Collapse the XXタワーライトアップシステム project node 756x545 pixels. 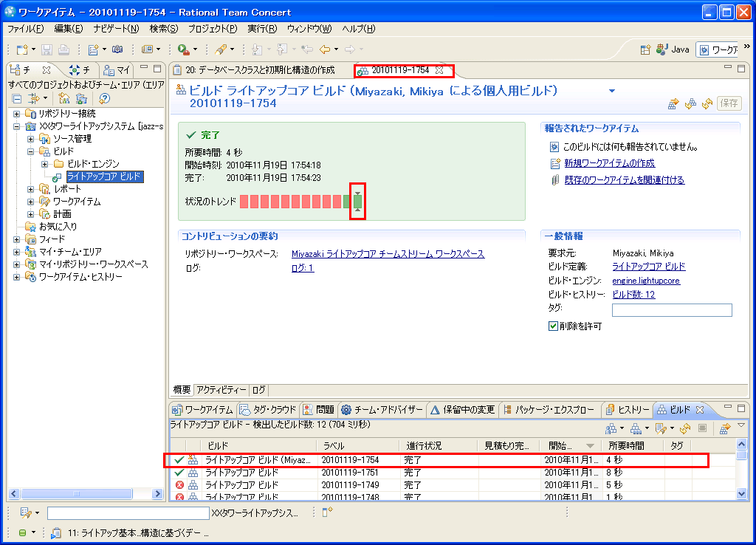(x=17, y=127)
